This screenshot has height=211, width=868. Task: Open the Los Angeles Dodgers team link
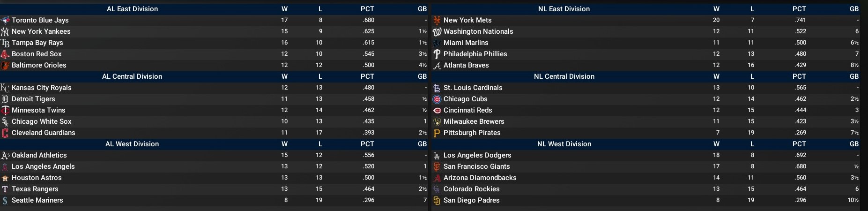click(x=477, y=155)
